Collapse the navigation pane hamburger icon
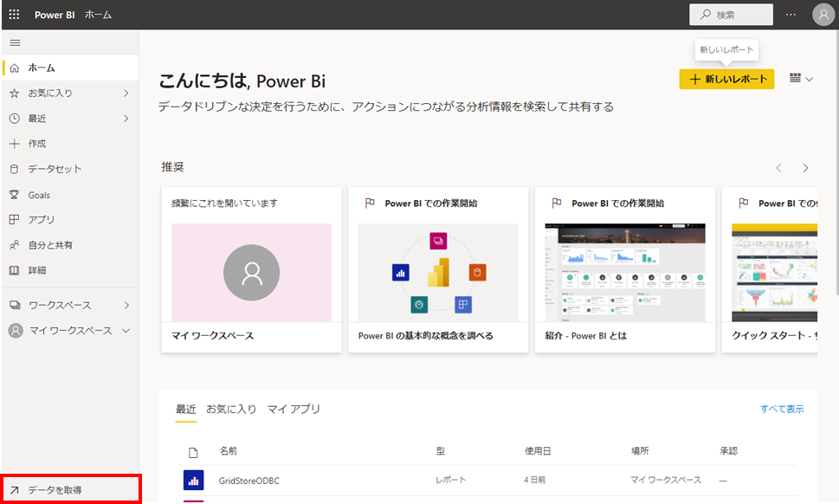The height and width of the screenshot is (504, 839). pyautogui.click(x=14, y=42)
